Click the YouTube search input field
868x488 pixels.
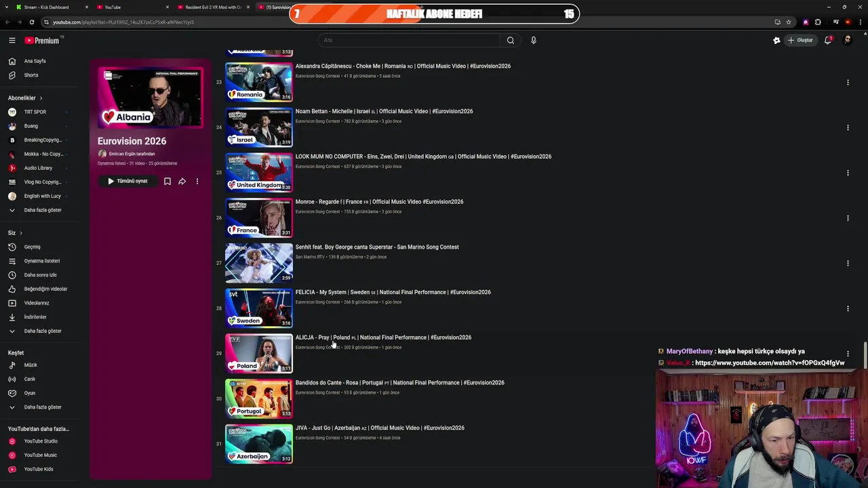tap(409, 40)
